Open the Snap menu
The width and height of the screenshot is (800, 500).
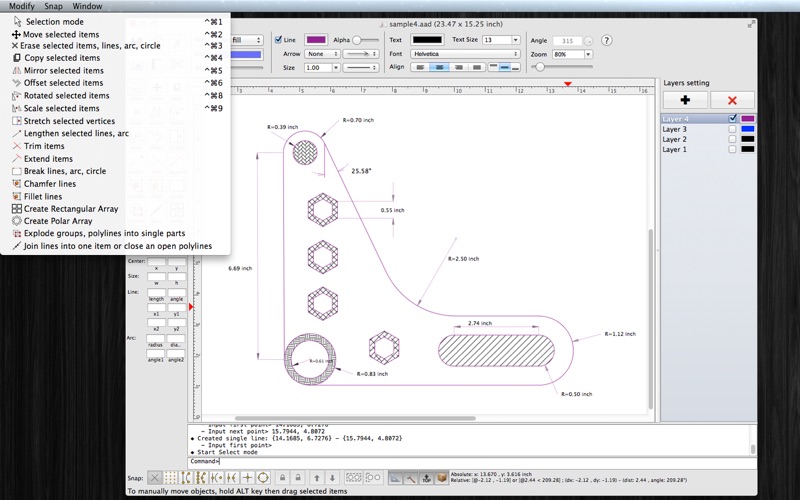pos(53,6)
